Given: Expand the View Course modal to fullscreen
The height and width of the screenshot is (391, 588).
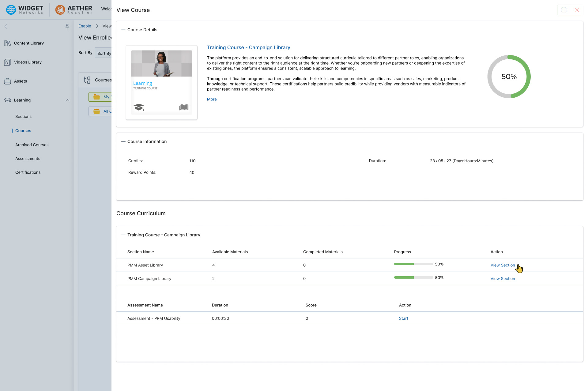Looking at the screenshot, I should point(564,10).
